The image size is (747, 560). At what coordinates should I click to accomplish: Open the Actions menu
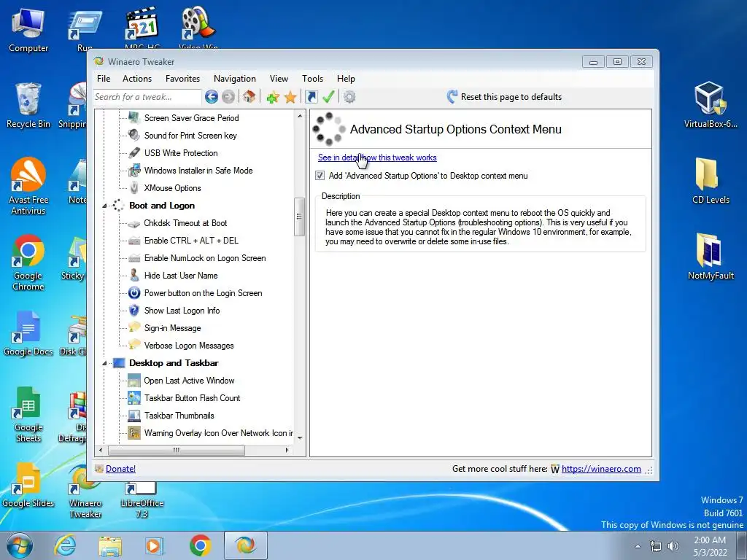(136, 79)
